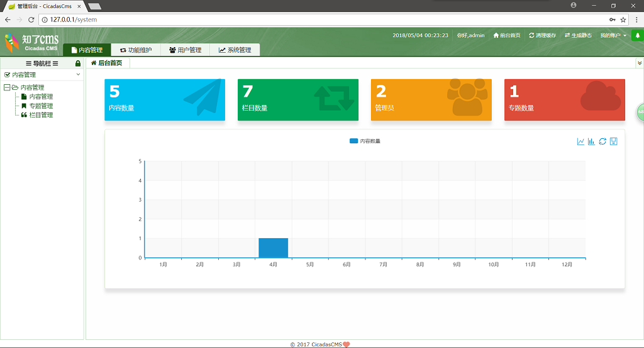Click double-chevron tab options expander

[640, 63]
